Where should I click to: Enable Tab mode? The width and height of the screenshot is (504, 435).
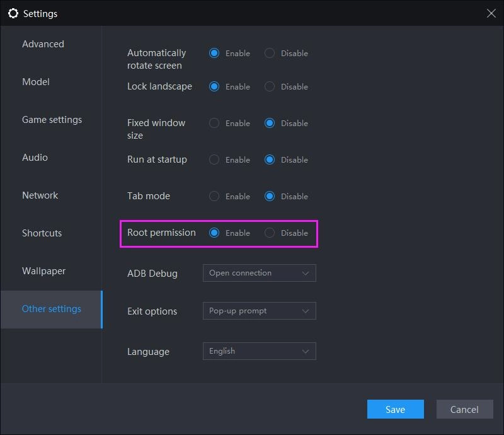[214, 196]
